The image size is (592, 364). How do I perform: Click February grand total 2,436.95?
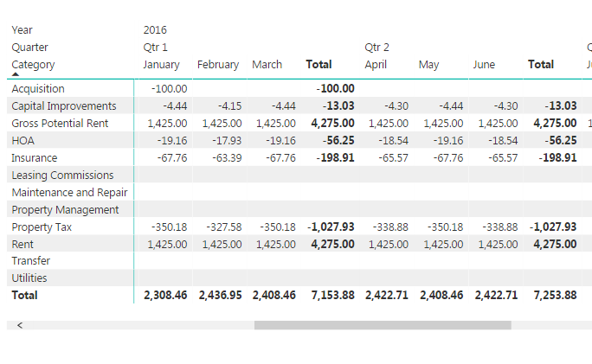[x=220, y=295]
